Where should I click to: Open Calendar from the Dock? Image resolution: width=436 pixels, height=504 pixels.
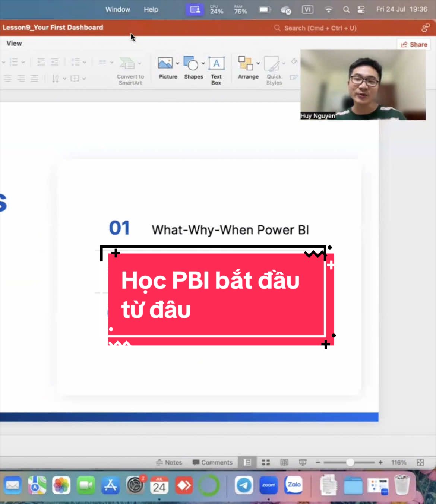click(159, 485)
